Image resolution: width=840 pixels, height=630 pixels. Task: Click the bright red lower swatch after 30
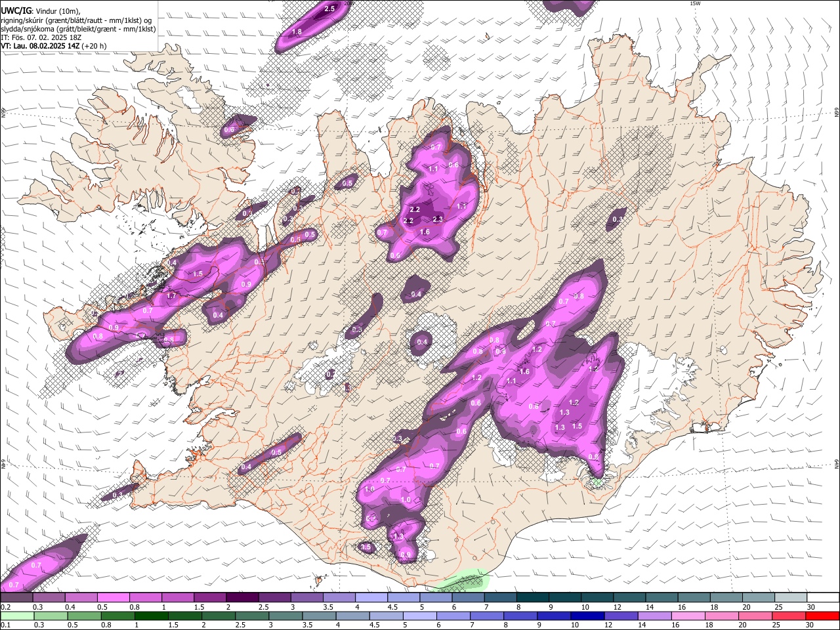pos(823,616)
